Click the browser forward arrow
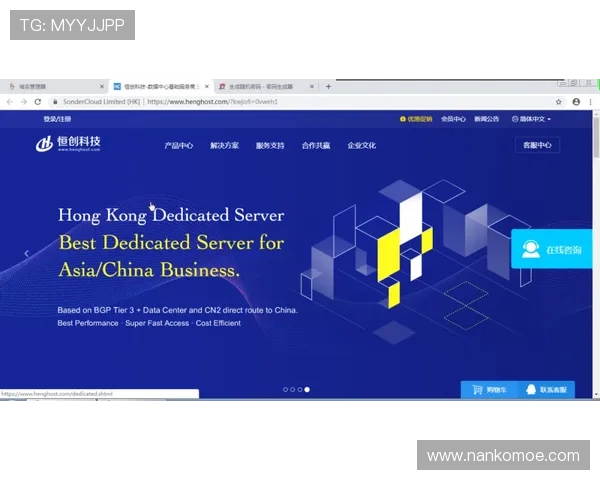Viewport: 600px width, 480px height. pyautogui.click(x=24, y=102)
